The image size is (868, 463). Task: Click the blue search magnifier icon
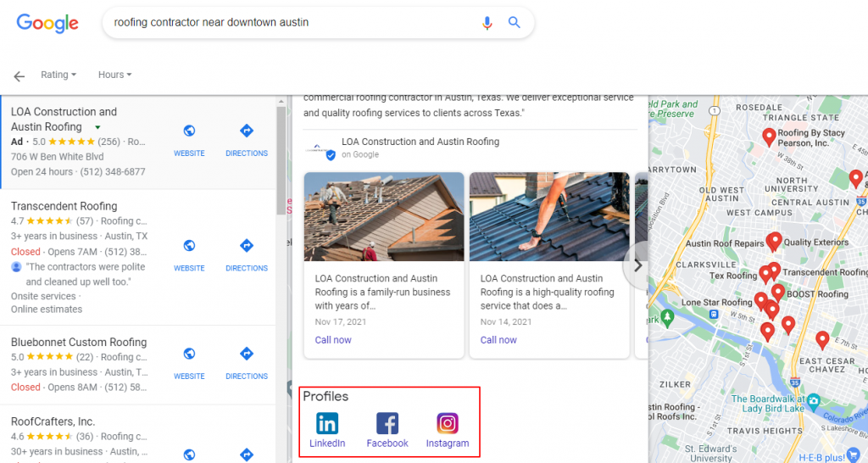[515, 22]
